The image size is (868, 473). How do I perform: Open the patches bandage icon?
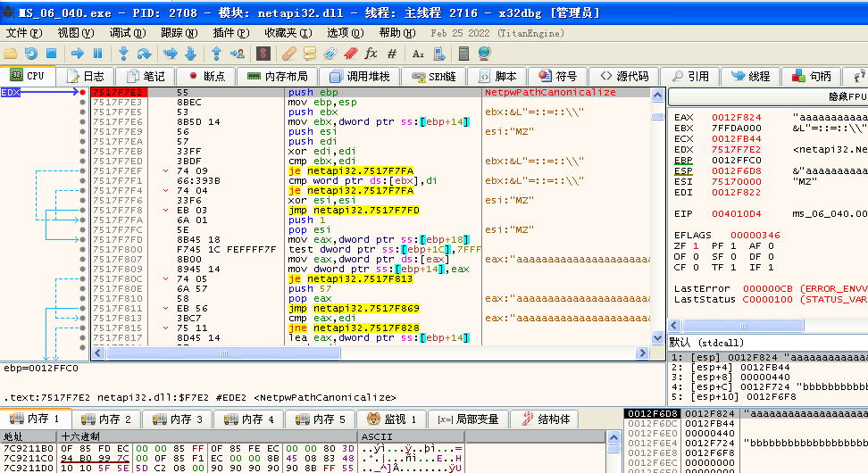click(288, 54)
